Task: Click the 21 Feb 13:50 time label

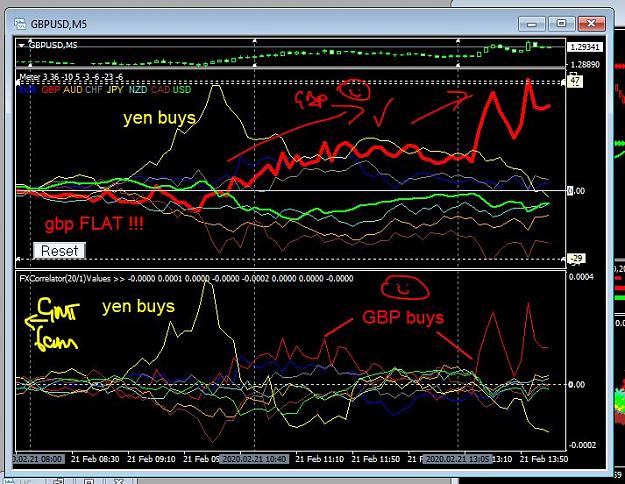Action: (x=544, y=459)
